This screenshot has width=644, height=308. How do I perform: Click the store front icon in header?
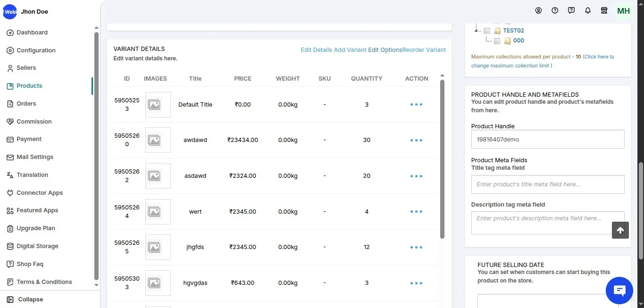tap(604, 10)
